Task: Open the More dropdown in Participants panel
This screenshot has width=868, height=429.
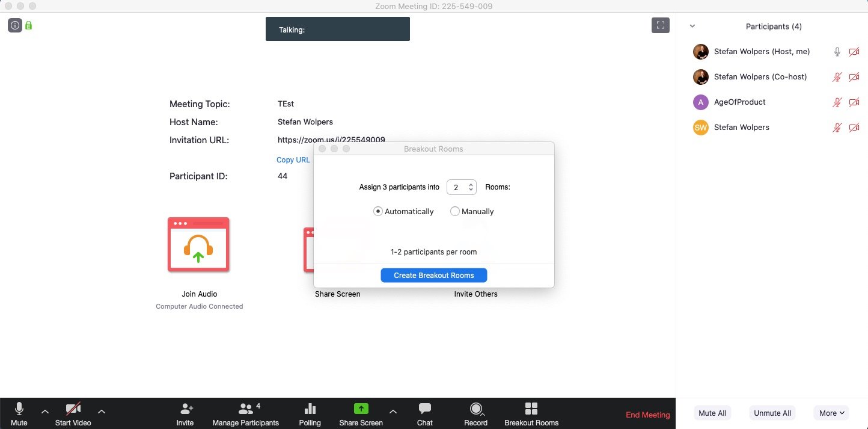Action: click(x=832, y=413)
